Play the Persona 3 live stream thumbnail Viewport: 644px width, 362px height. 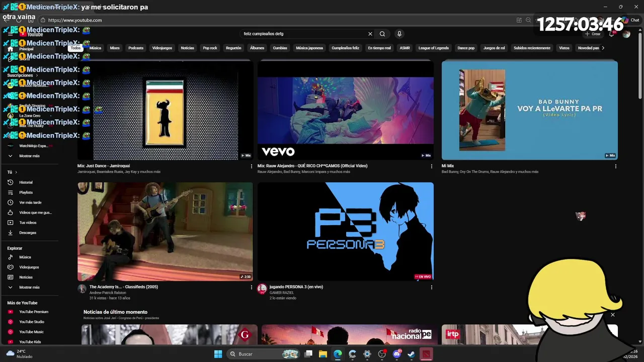click(x=346, y=231)
